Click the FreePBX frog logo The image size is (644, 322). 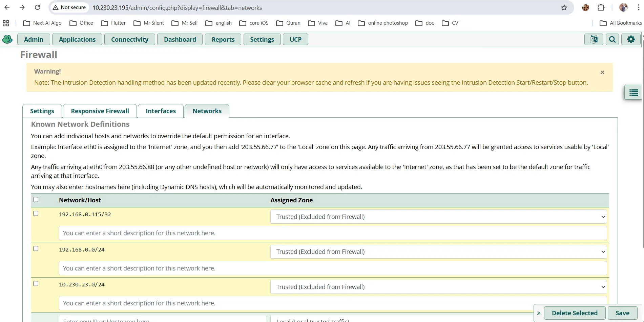[x=7, y=39]
